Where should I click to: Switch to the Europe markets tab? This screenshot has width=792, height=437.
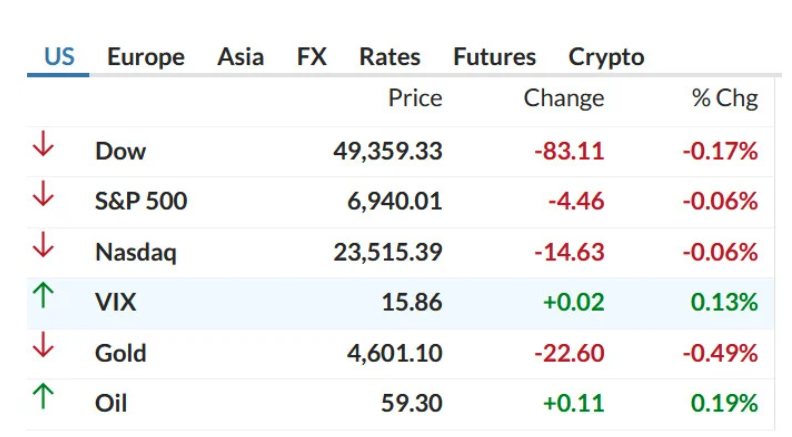coord(145,57)
